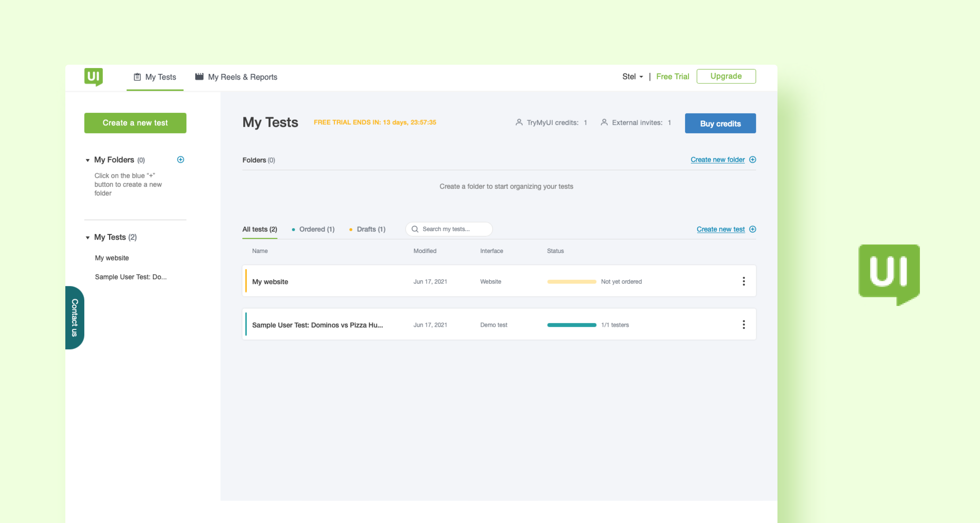Open the kebab menu on Sample User Test row

tap(743, 324)
